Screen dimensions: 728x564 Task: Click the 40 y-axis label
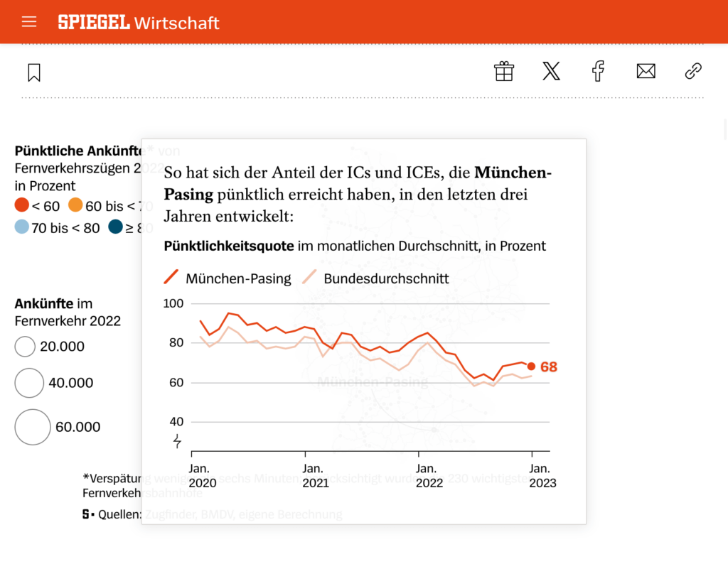point(176,422)
